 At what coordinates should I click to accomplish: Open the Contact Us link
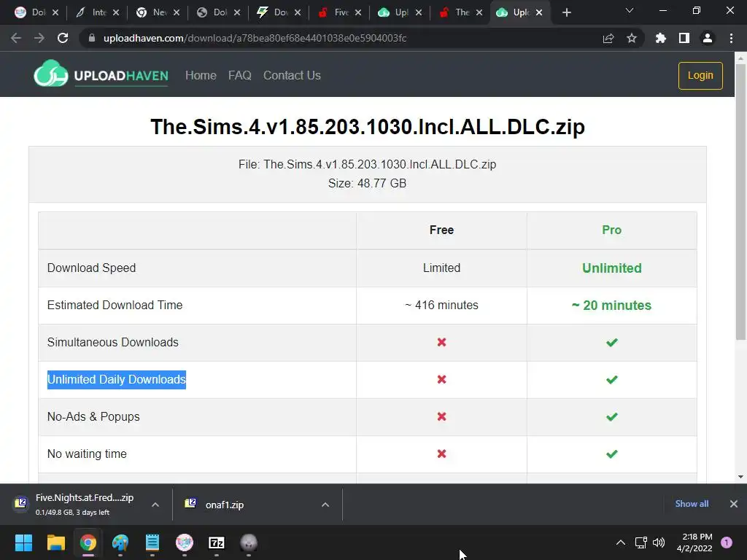[x=292, y=75]
